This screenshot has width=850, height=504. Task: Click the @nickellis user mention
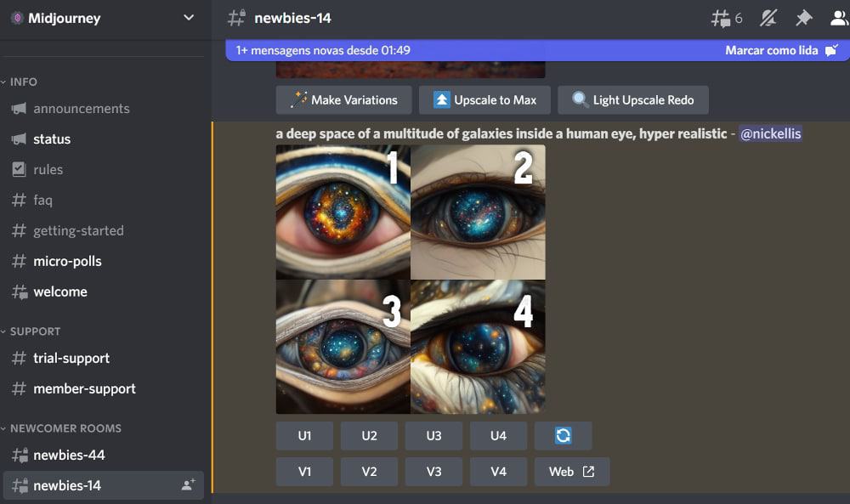(x=769, y=133)
